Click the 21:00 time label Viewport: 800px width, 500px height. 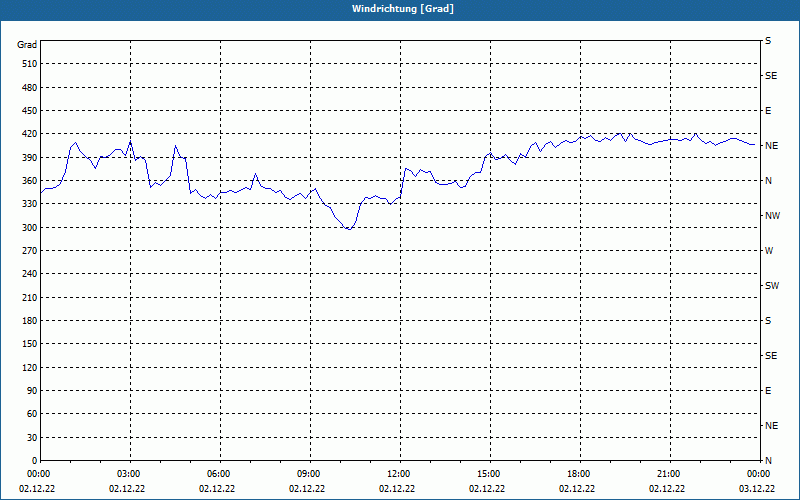[669, 474]
